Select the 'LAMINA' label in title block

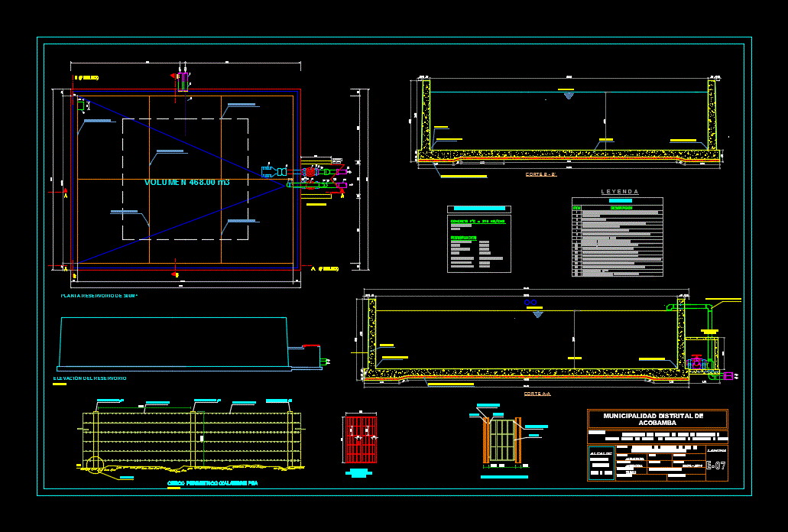point(716,450)
